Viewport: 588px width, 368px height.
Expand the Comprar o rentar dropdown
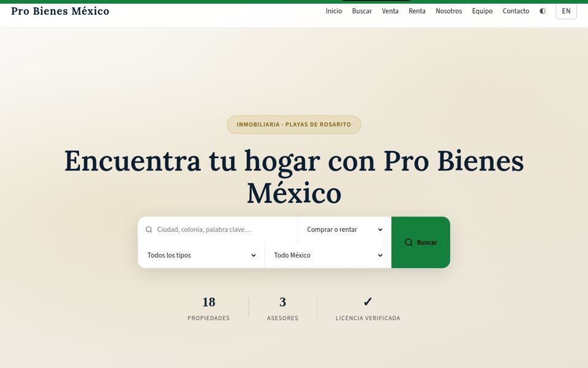click(345, 229)
